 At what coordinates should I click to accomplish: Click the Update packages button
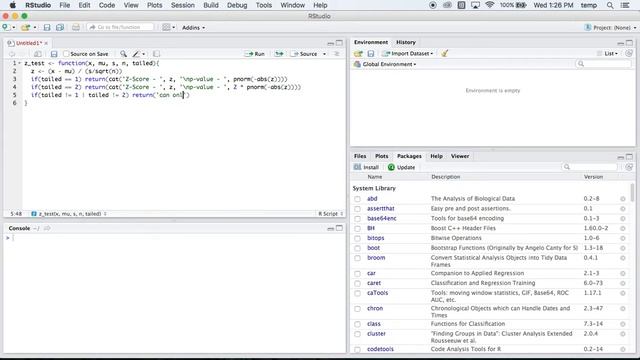(x=402, y=167)
